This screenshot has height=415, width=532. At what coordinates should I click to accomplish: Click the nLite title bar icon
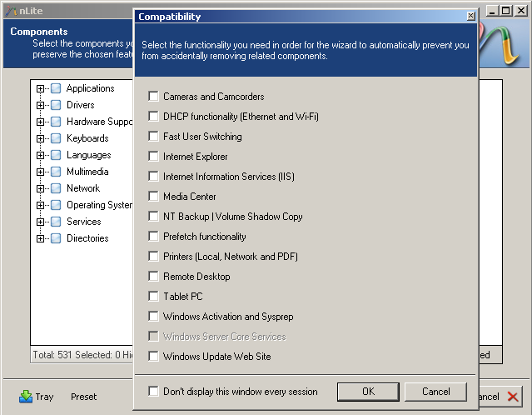tap(11, 11)
